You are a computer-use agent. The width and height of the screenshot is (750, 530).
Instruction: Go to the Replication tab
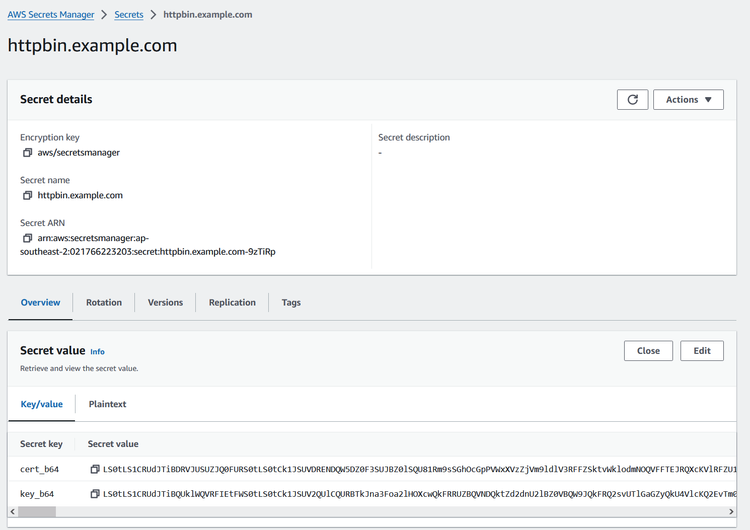click(x=232, y=303)
